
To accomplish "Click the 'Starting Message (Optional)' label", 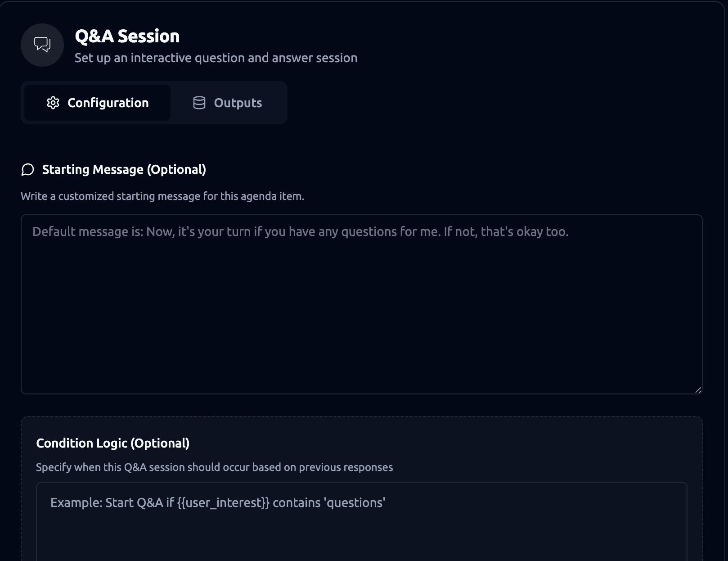I will pyautogui.click(x=124, y=170).
